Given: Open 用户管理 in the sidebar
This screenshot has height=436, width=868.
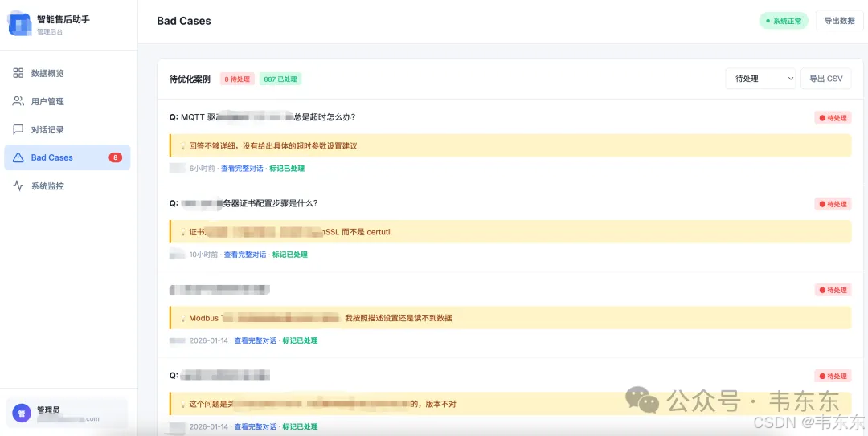Looking at the screenshot, I should (x=68, y=101).
